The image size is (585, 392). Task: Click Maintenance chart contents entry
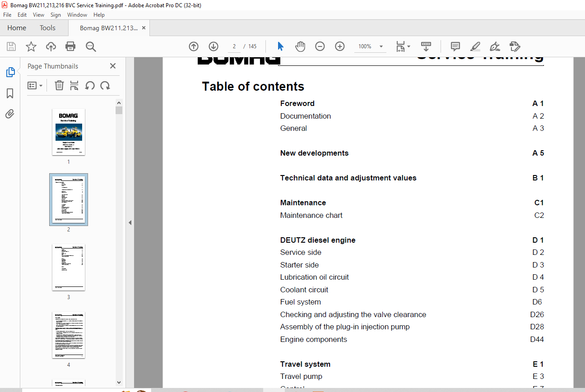click(x=311, y=215)
